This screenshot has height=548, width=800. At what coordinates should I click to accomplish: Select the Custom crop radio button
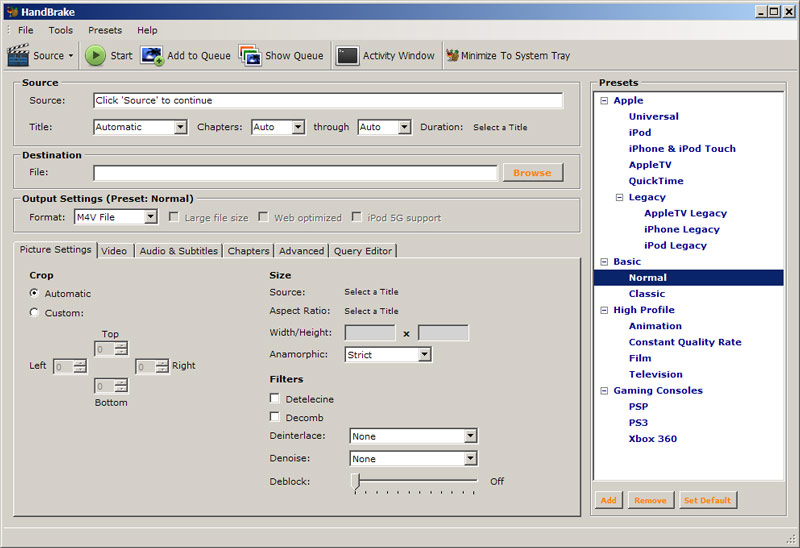coord(35,313)
